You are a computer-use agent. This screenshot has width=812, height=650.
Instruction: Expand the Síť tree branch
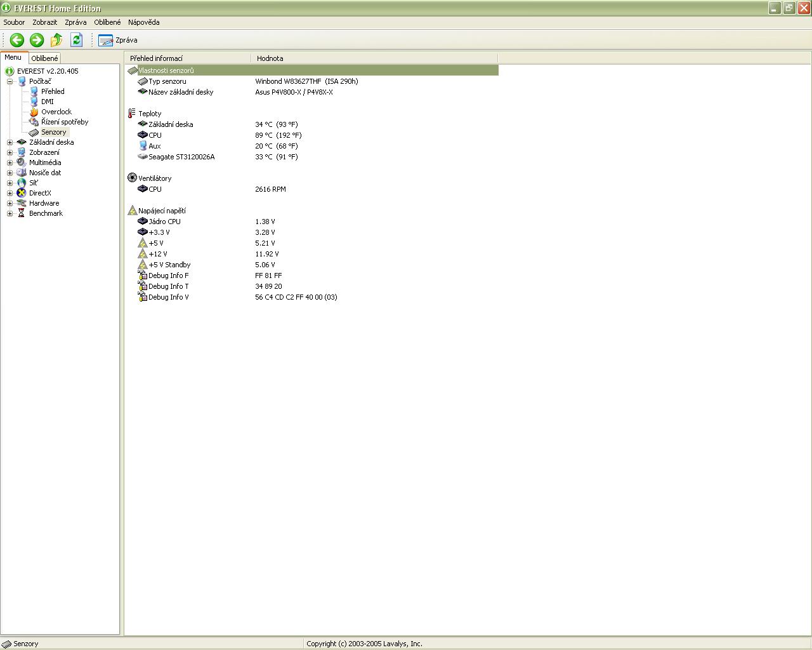coord(10,183)
